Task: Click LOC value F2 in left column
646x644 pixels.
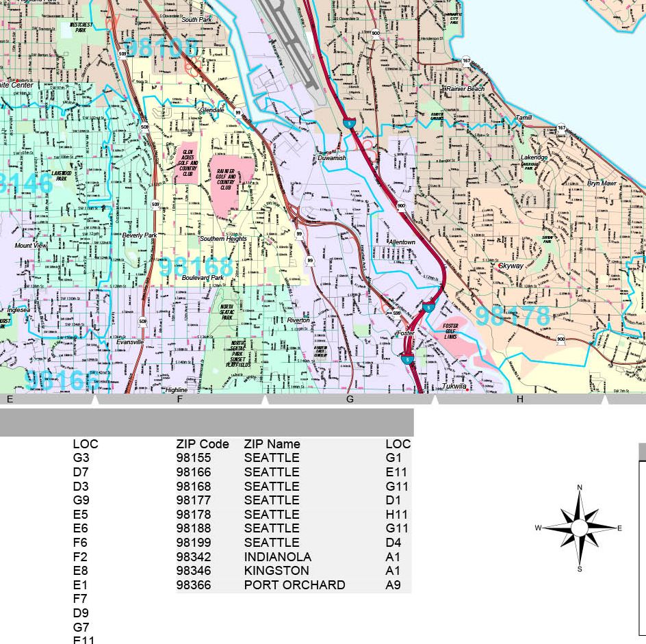Action: (80, 557)
